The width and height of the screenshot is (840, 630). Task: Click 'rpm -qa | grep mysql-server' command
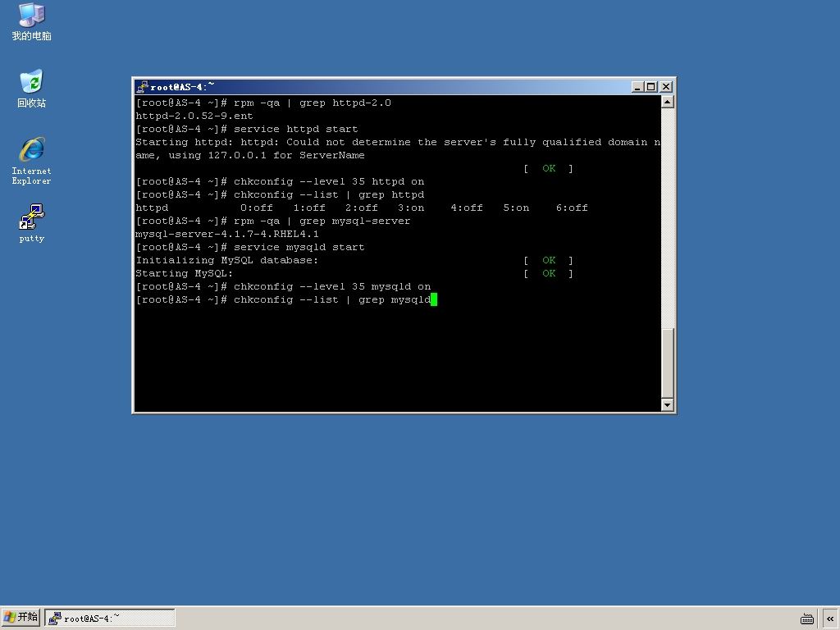(322, 221)
